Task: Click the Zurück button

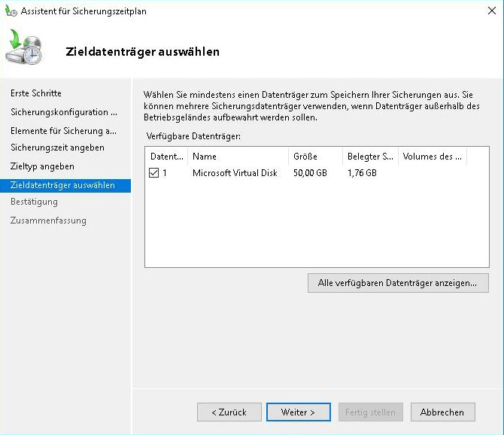Action: click(229, 412)
